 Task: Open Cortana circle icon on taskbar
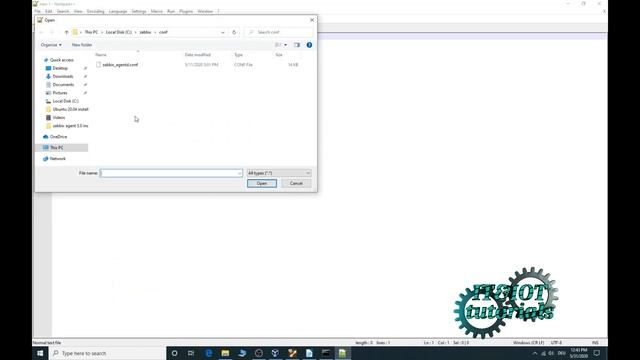174,353
